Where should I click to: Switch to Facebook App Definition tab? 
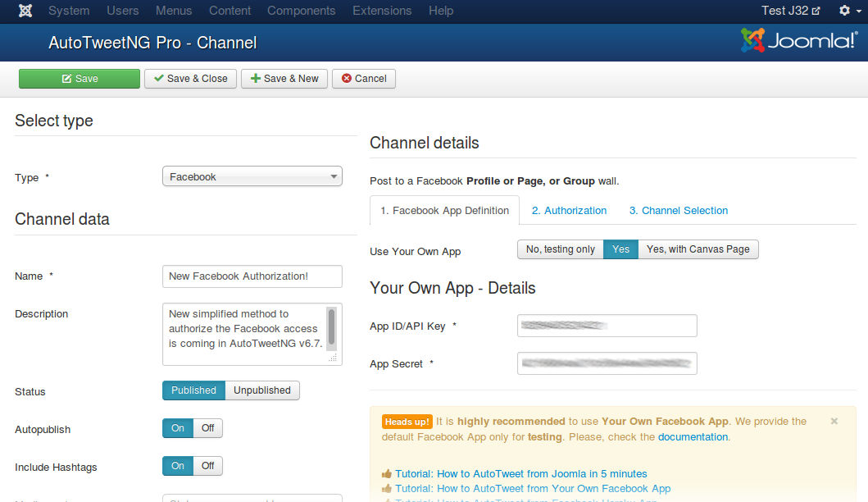coord(444,211)
